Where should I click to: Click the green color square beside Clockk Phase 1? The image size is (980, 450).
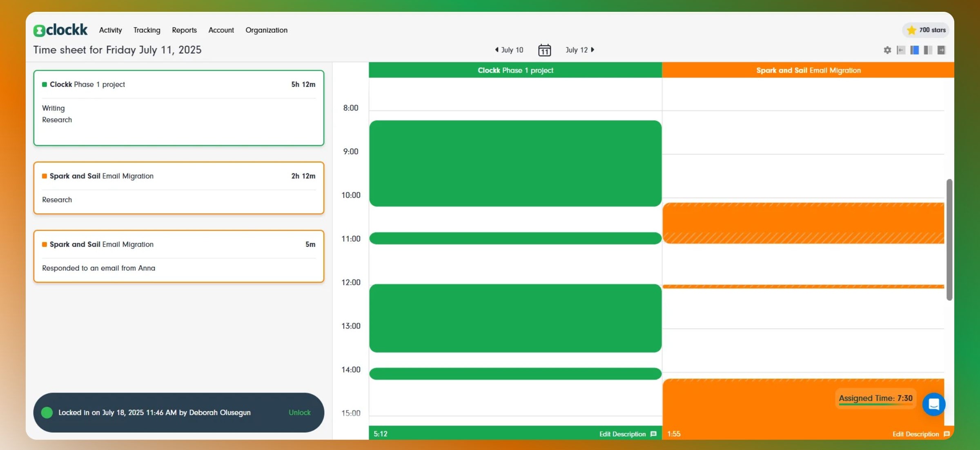coord(45,84)
